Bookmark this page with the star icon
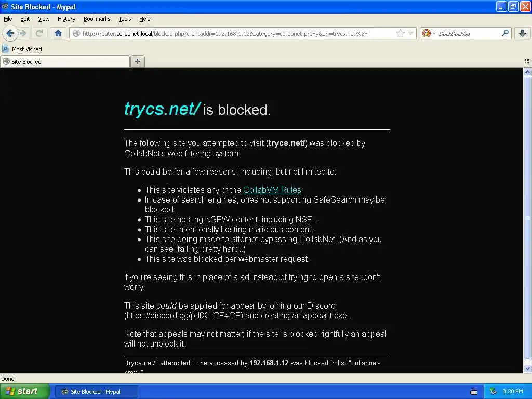 pos(401,33)
